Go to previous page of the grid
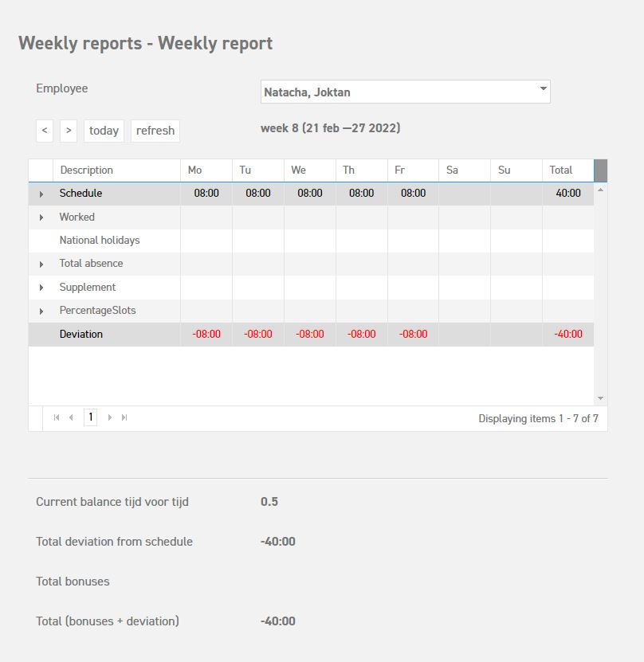Image resolution: width=644 pixels, height=662 pixels. pyautogui.click(x=71, y=417)
